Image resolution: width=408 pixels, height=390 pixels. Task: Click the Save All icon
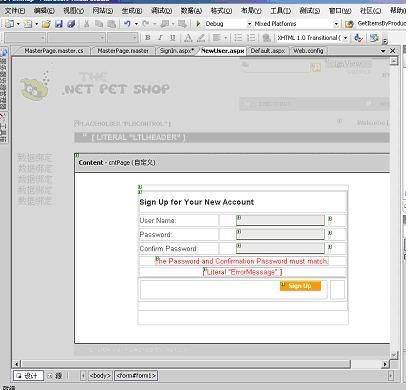point(71,24)
